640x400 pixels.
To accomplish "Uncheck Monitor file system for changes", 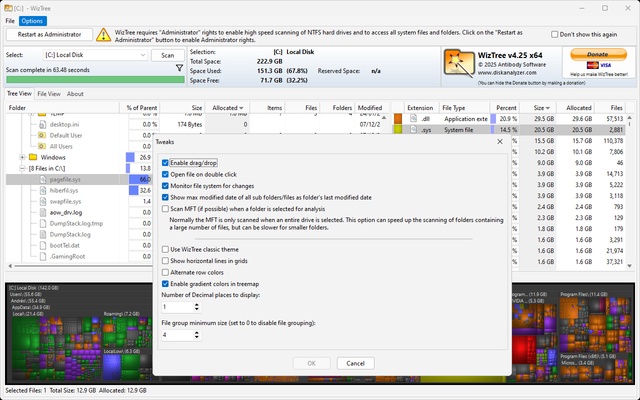I will pyautogui.click(x=165, y=186).
